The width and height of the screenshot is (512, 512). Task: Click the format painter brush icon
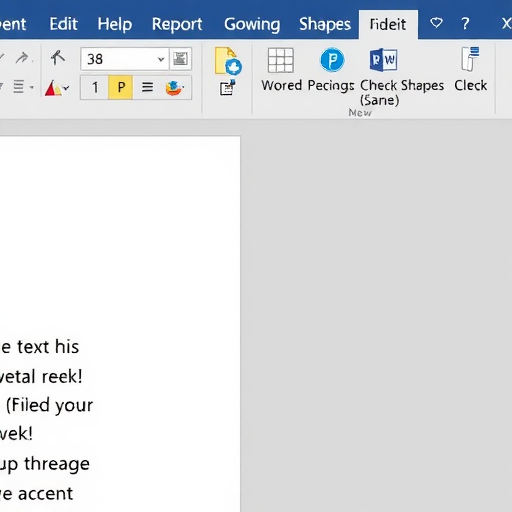tap(58, 58)
